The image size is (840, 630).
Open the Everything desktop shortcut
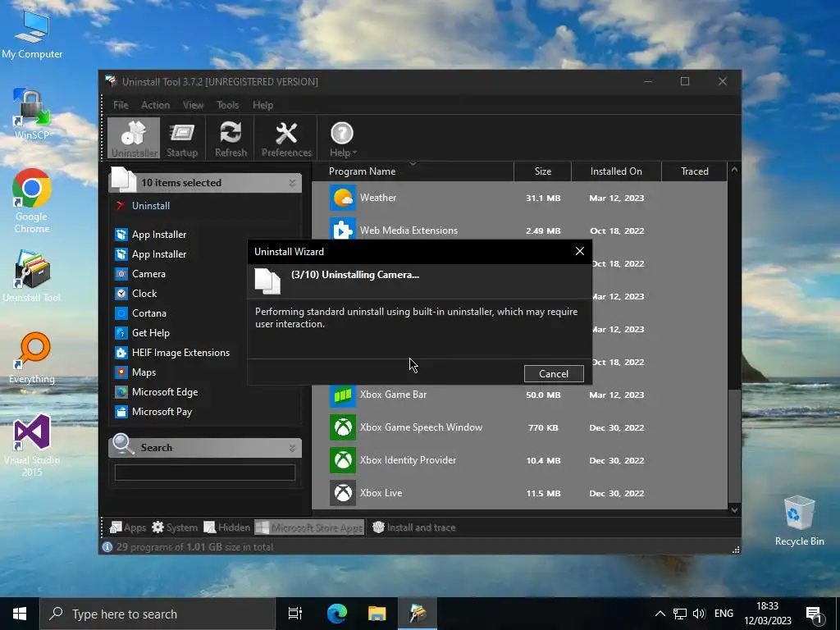pyautogui.click(x=32, y=358)
